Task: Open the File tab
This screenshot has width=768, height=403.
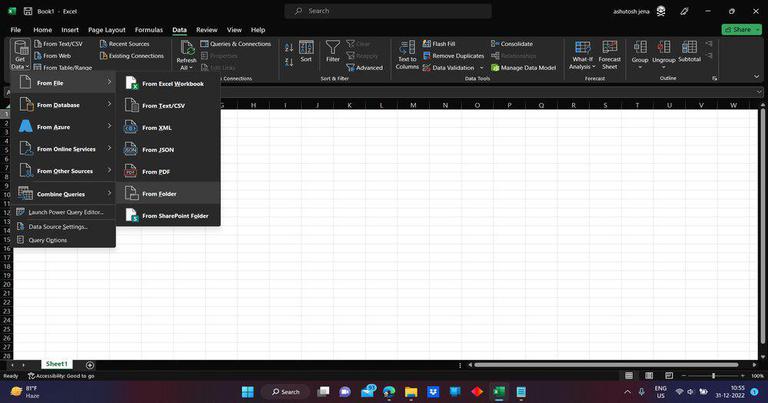Action: click(16, 30)
